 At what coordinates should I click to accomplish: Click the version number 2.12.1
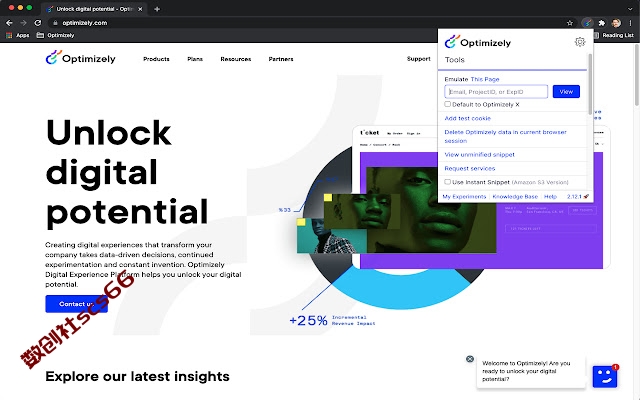pos(574,197)
